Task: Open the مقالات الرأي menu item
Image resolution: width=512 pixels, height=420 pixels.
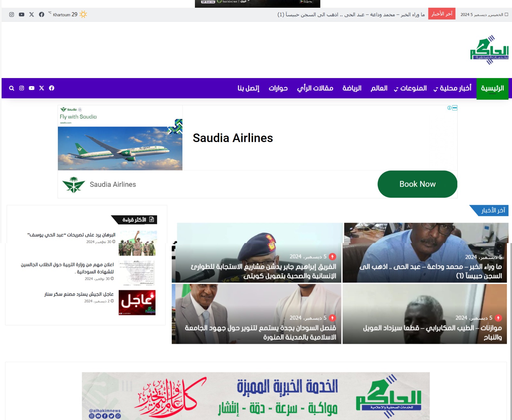Action: (315, 88)
